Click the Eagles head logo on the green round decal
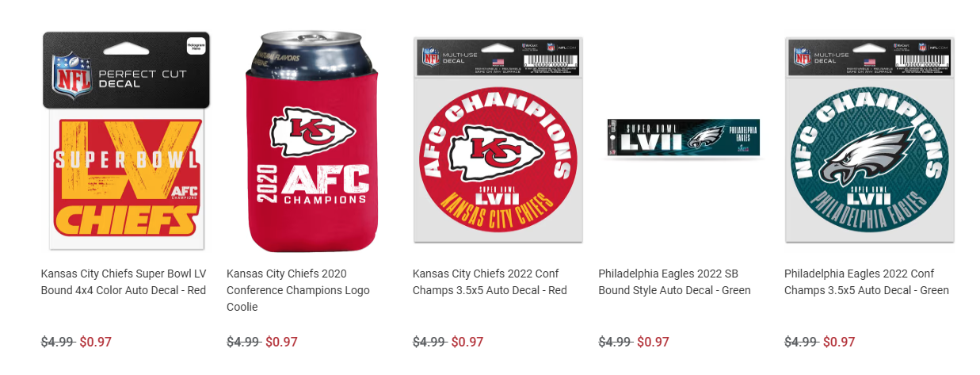Screen dimensions: 980x375 pos(866,154)
